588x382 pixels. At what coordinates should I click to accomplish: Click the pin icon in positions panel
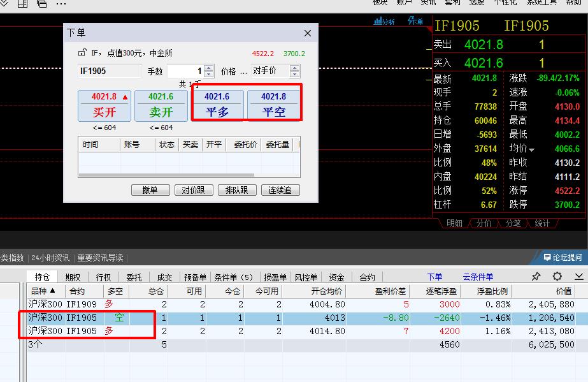click(536, 277)
